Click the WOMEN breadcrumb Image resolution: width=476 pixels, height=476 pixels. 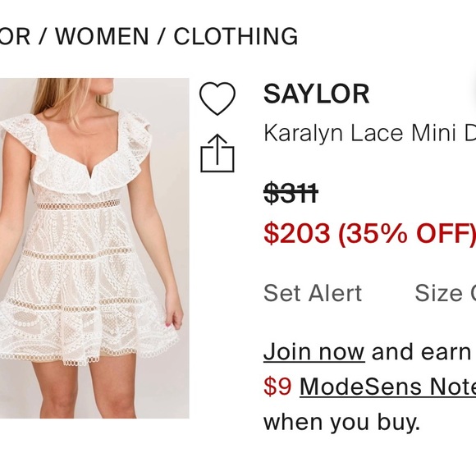(x=102, y=36)
